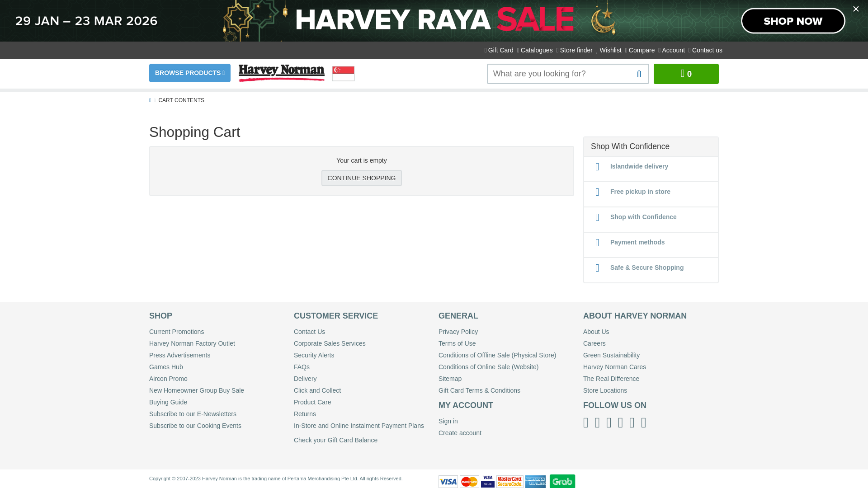Open Current Promotions footer link
This screenshot has height=488, width=868.
[176, 332]
